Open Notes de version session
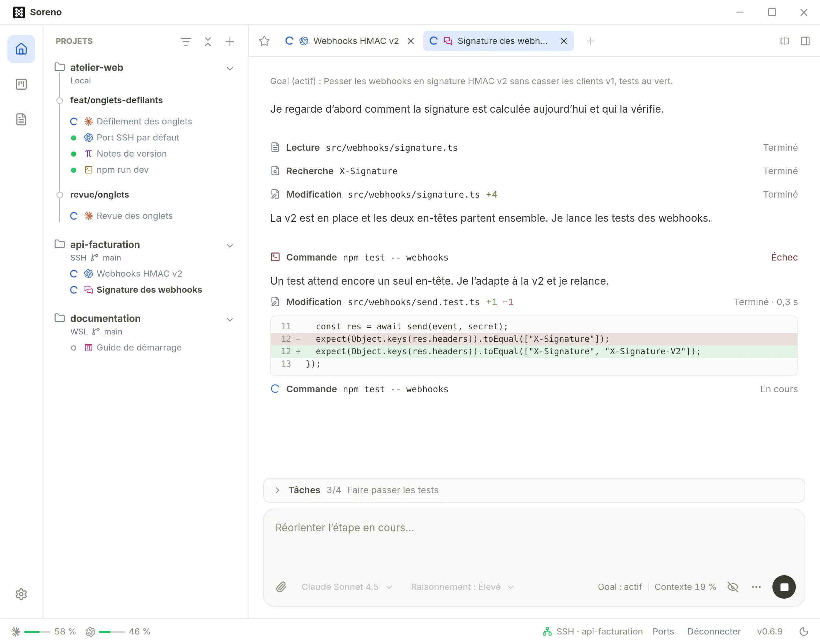The width and height of the screenshot is (820, 644). click(x=132, y=154)
